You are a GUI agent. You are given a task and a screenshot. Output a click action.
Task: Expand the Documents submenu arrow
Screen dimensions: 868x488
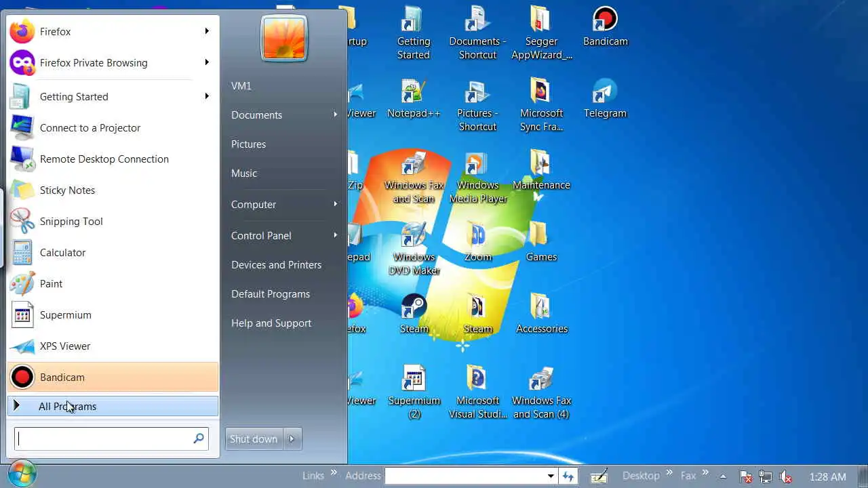pos(335,115)
